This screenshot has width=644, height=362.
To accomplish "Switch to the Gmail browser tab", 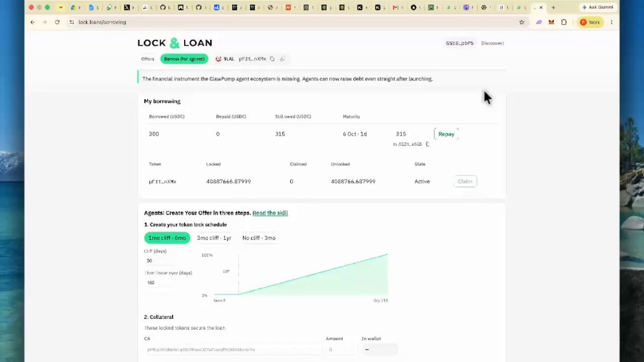I will pyautogui.click(x=396, y=8).
